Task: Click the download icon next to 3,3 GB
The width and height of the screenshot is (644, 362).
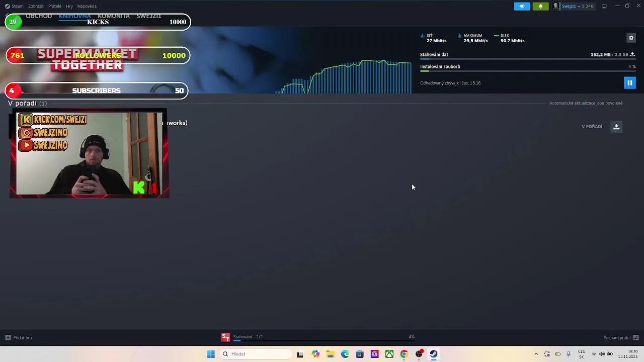Action: [x=632, y=54]
